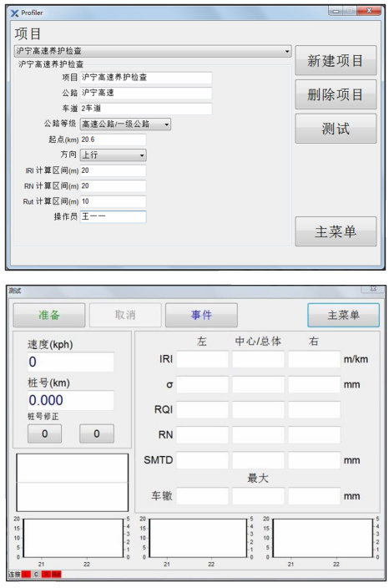The image size is (389, 588).
Task: Click the 测试 button
Action: click(x=336, y=129)
